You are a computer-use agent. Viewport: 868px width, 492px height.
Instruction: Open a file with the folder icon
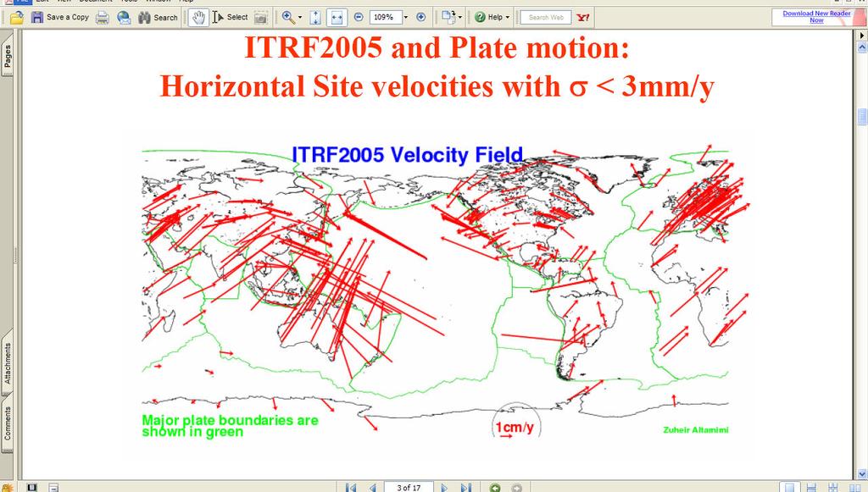[16, 18]
